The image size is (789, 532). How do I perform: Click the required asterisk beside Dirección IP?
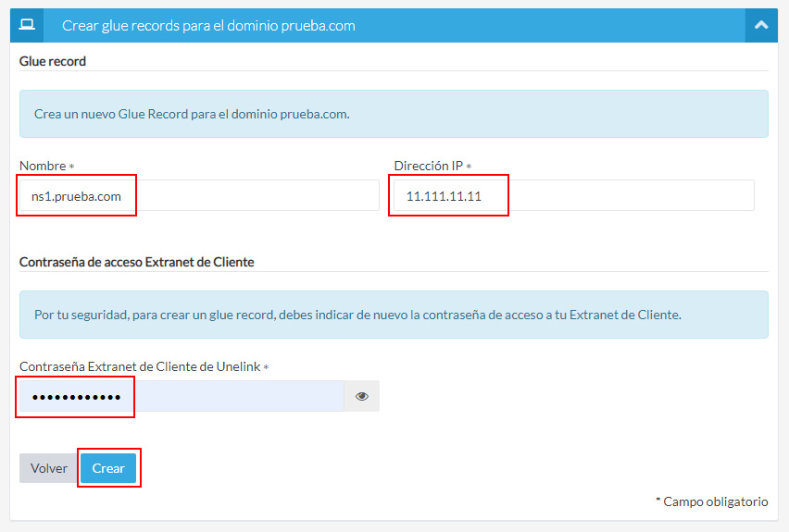[x=469, y=167]
